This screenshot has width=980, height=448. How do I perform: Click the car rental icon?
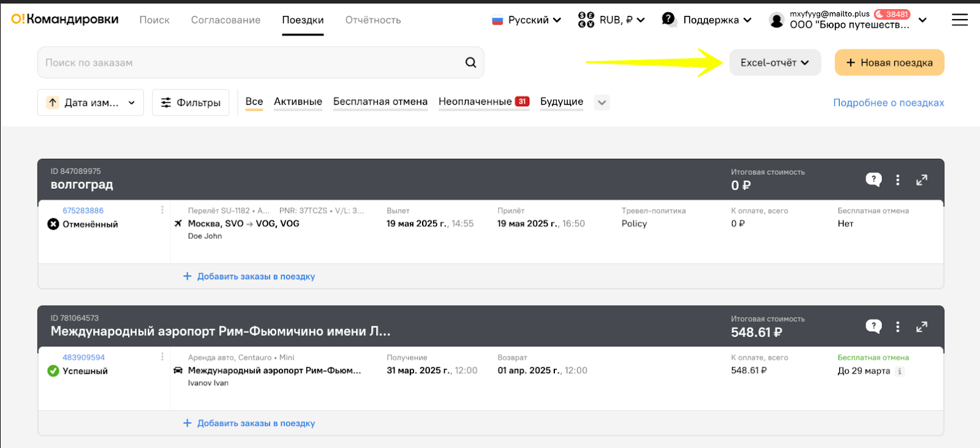[178, 370]
